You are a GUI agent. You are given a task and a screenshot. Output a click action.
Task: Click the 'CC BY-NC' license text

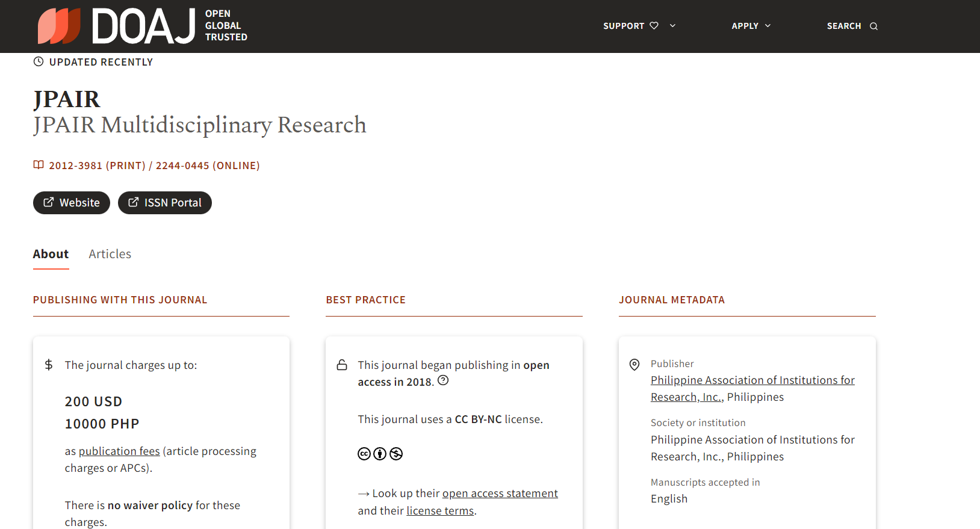[x=478, y=419]
